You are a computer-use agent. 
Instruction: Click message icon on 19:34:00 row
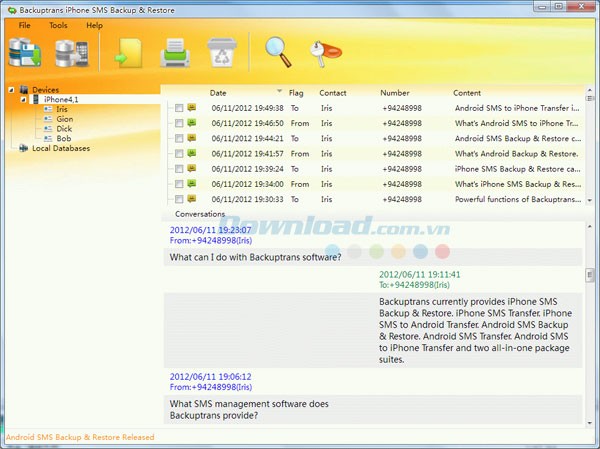pos(192,183)
